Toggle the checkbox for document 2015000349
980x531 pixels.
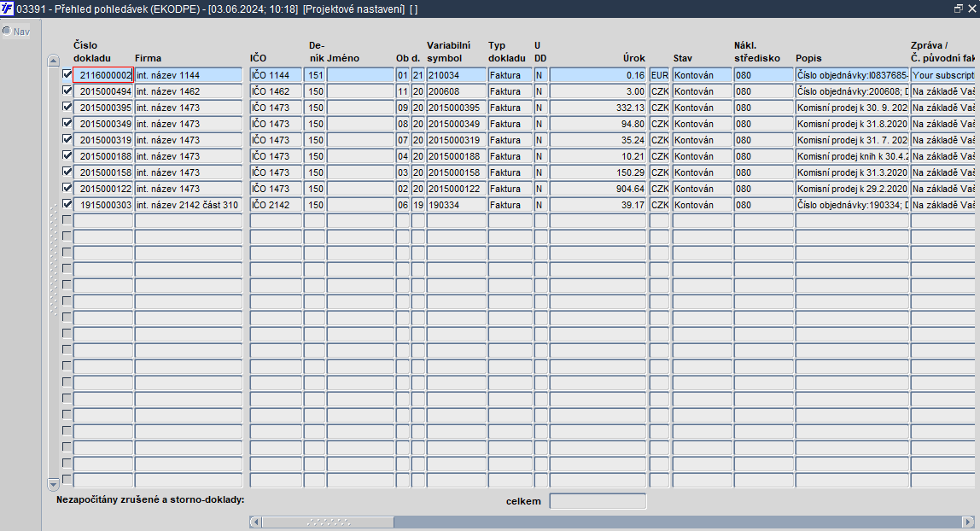67,123
